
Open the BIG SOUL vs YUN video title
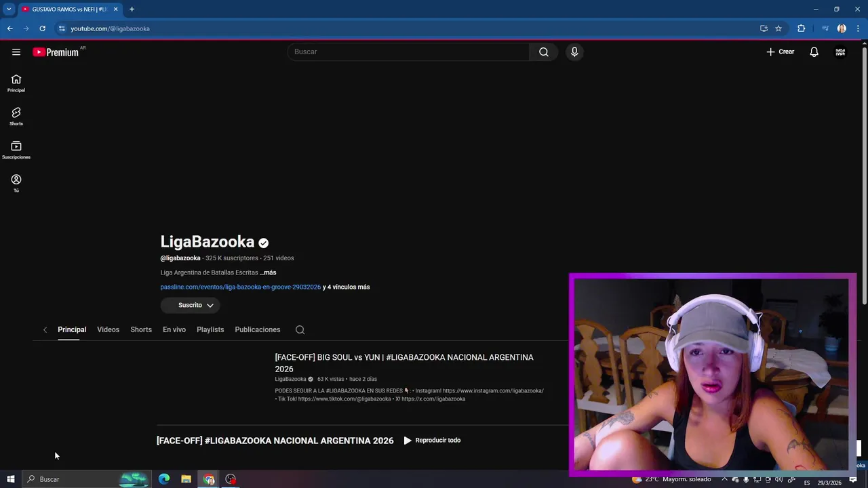[x=404, y=363]
